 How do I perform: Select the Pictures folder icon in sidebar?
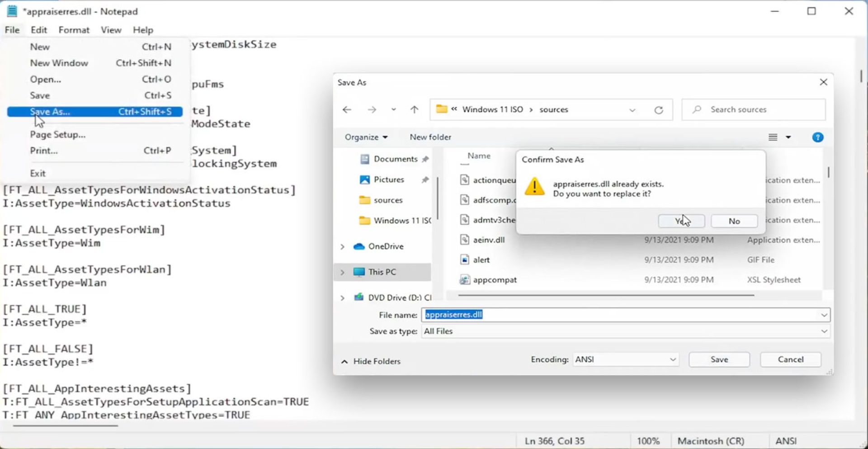tap(364, 180)
